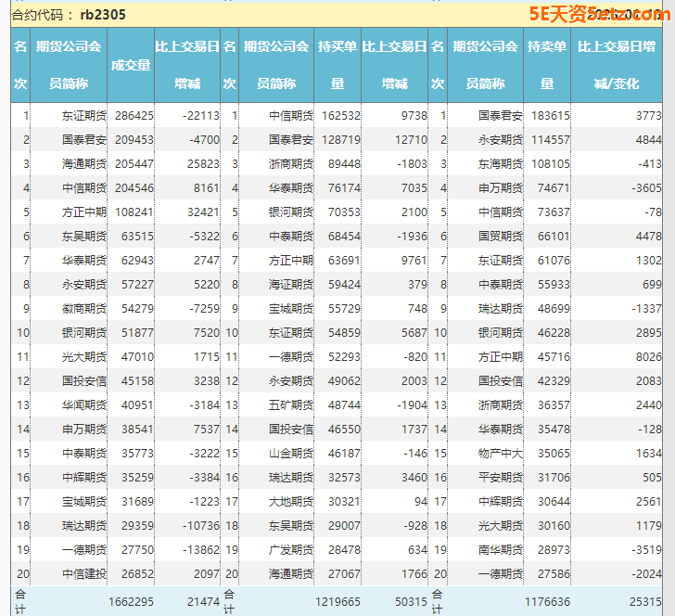Select 国泰君安 beside volume 209453
Screen dimensions: 675x616
(x=84, y=140)
